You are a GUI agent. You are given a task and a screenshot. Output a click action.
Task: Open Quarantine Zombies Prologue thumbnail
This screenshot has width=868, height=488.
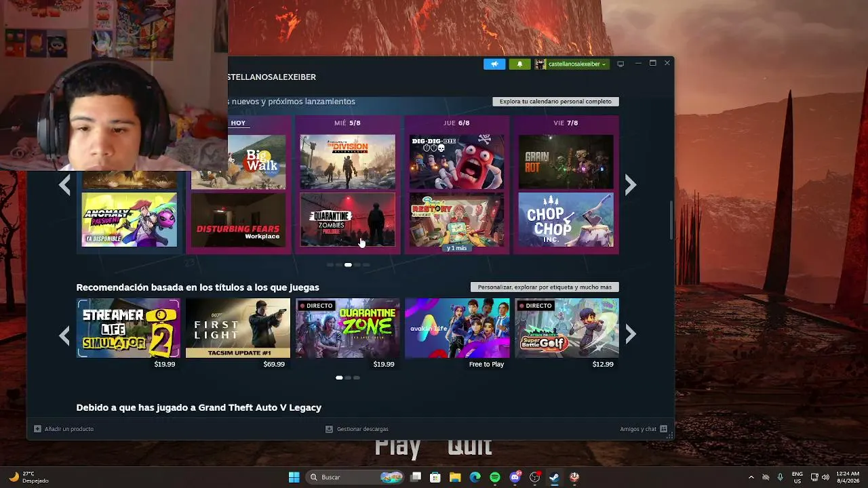pos(347,220)
